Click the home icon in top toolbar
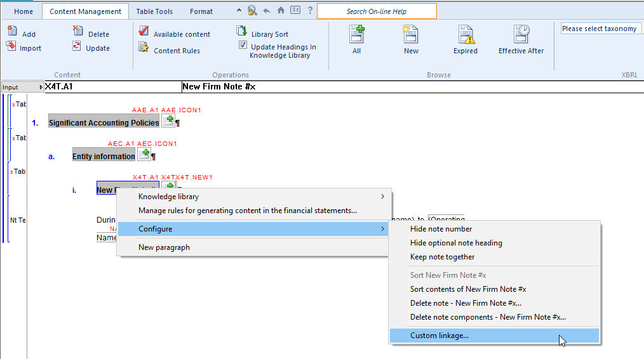 (x=281, y=11)
